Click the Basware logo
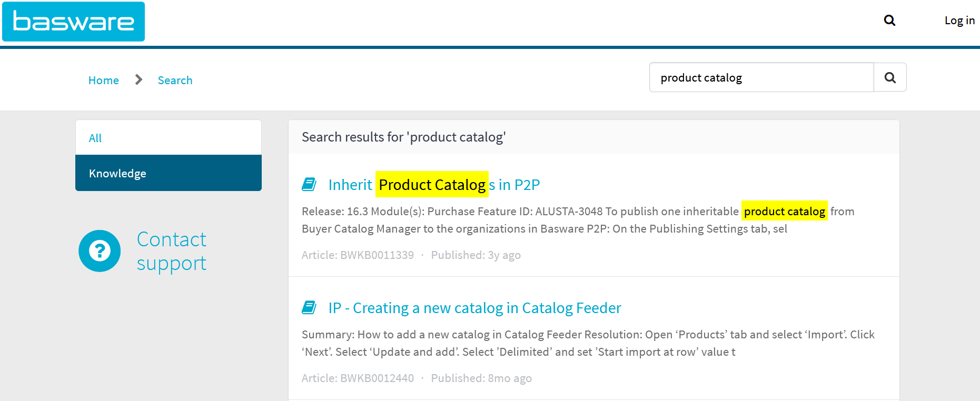Screen dimensions: 980x401 pos(73,22)
